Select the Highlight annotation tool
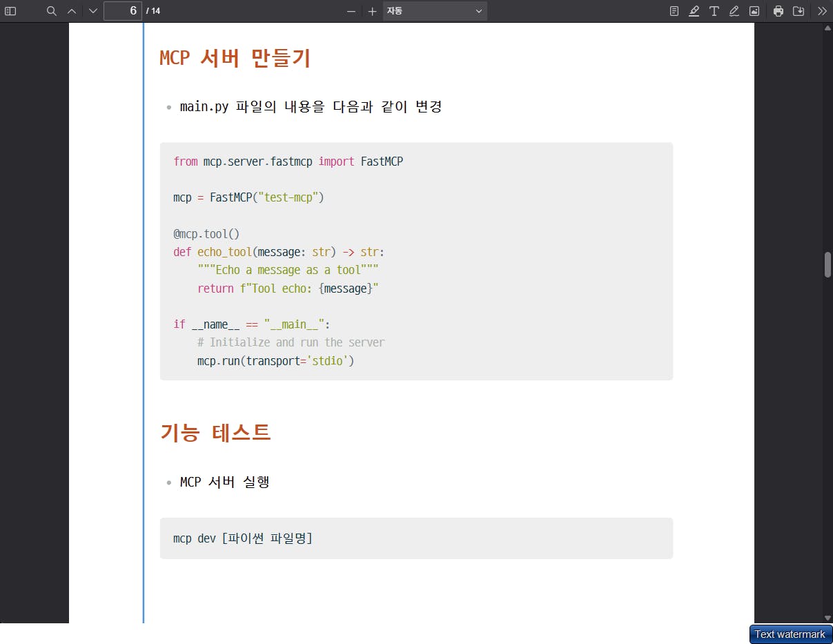This screenshot has height=644, width=833. pyautogui.click(x=694, y=11)
